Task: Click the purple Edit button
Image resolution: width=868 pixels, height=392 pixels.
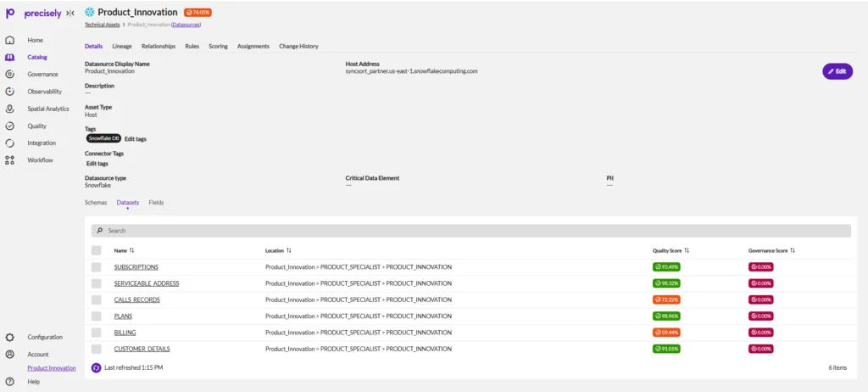Action: click(837, 71)
